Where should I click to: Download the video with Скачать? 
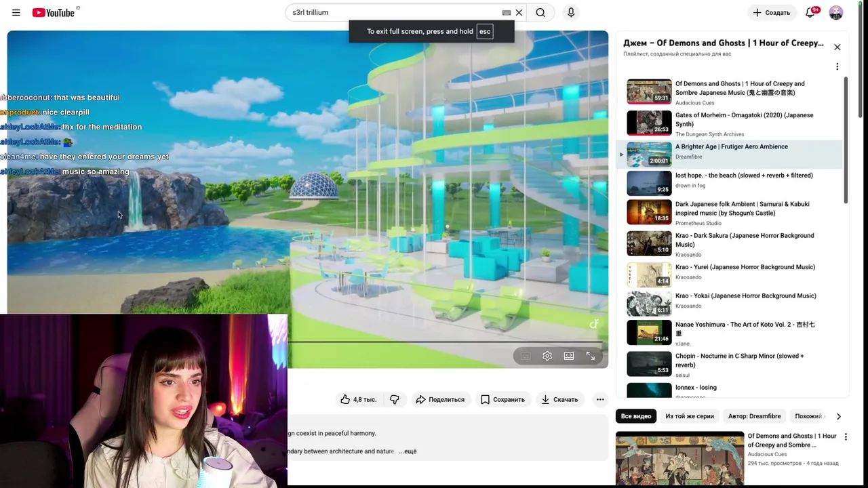click(559, 399)
